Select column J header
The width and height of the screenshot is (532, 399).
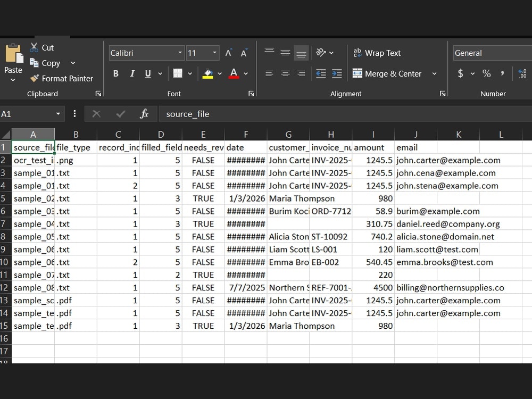tap(415, 135)
